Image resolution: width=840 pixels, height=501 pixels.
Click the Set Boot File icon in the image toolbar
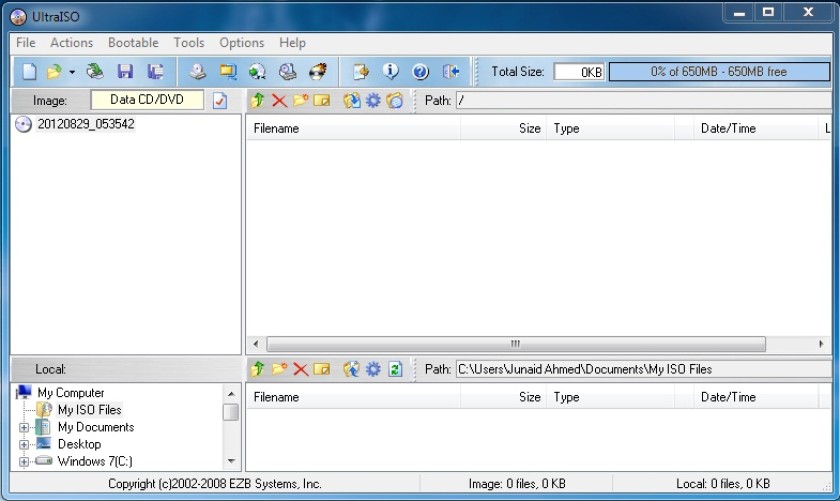point(394,100)
